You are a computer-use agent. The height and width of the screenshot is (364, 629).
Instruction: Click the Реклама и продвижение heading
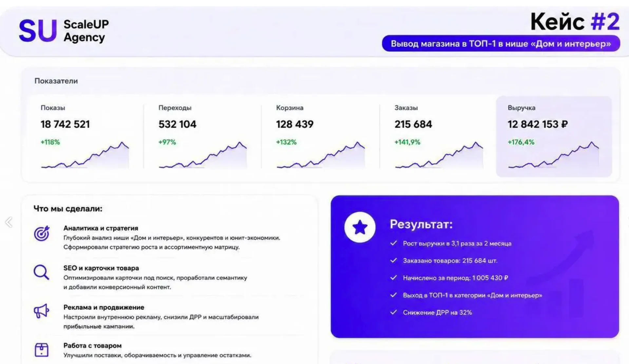click(104, 307)
